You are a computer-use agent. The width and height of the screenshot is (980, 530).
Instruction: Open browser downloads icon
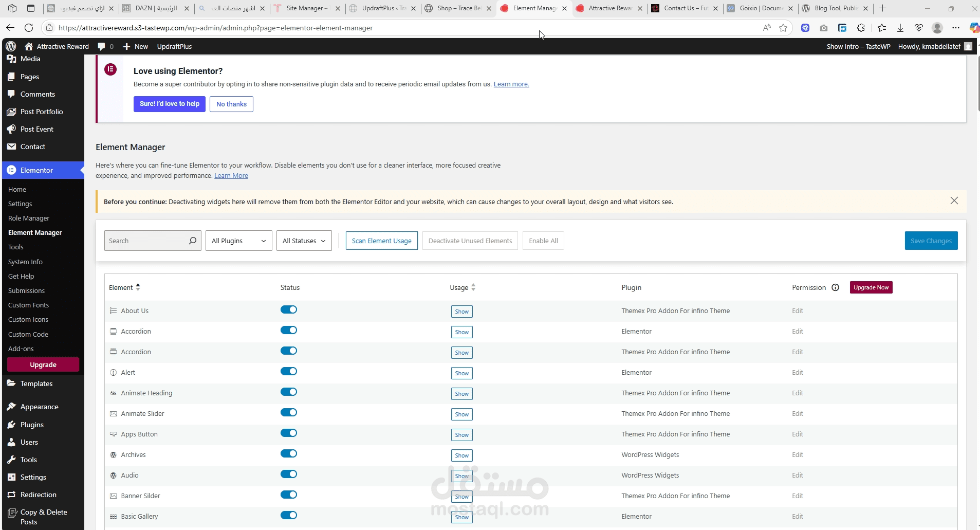click(900, 28)
